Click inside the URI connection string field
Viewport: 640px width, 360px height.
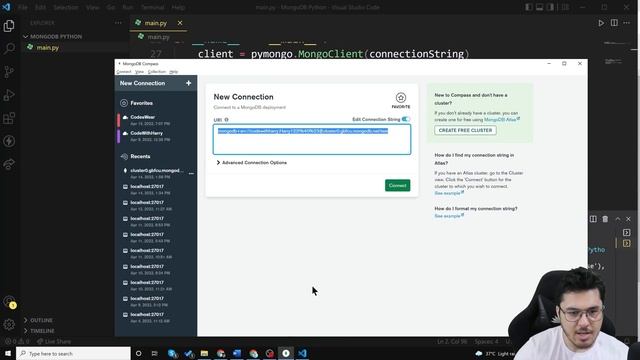312,140
